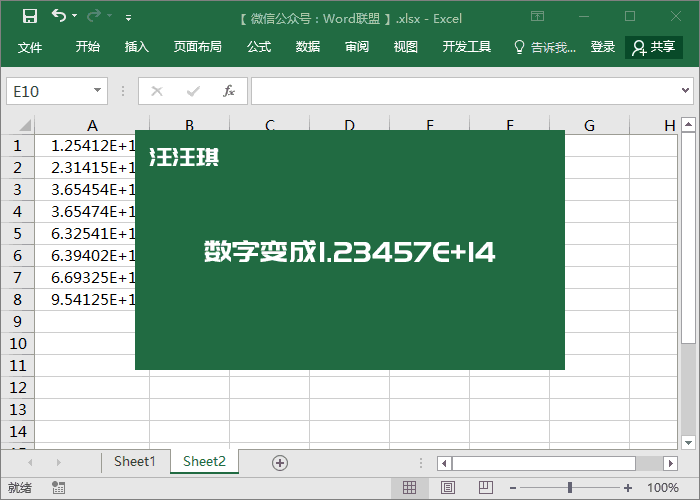Screen dimensions: 700x500
Task: Select column H header
Action: click(655, 125)
